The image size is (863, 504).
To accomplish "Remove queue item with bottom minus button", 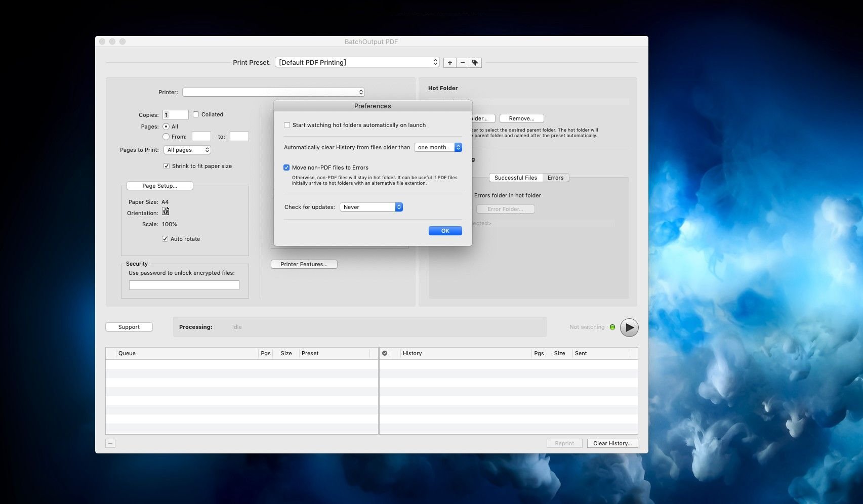I will pyautogui.click(x=110, y=443).
